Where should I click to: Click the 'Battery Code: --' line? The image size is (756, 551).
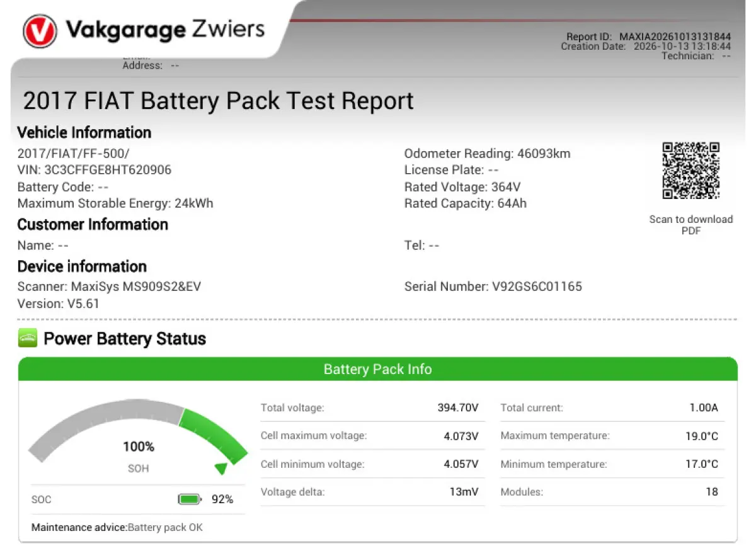click(63, 187)
